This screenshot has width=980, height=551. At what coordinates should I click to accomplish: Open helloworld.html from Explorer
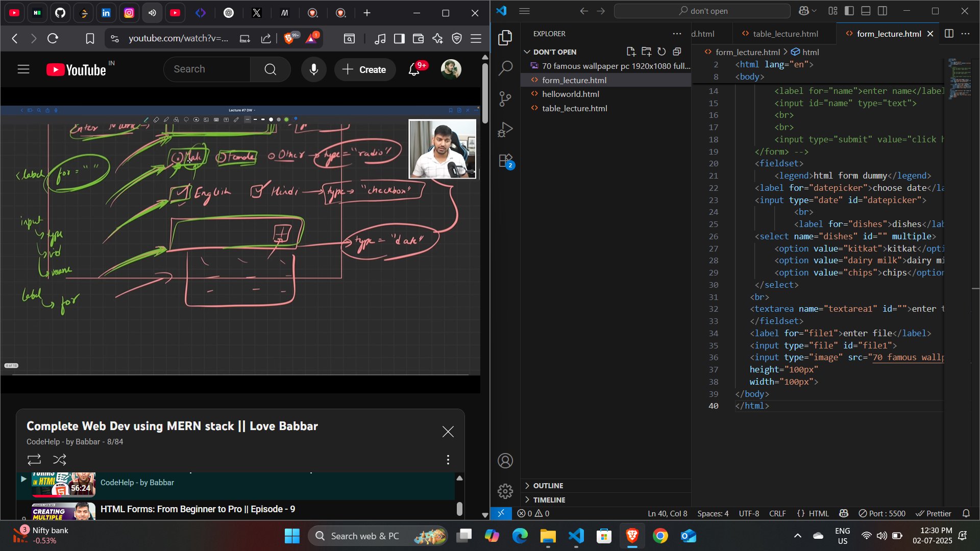tap(570, 94)
